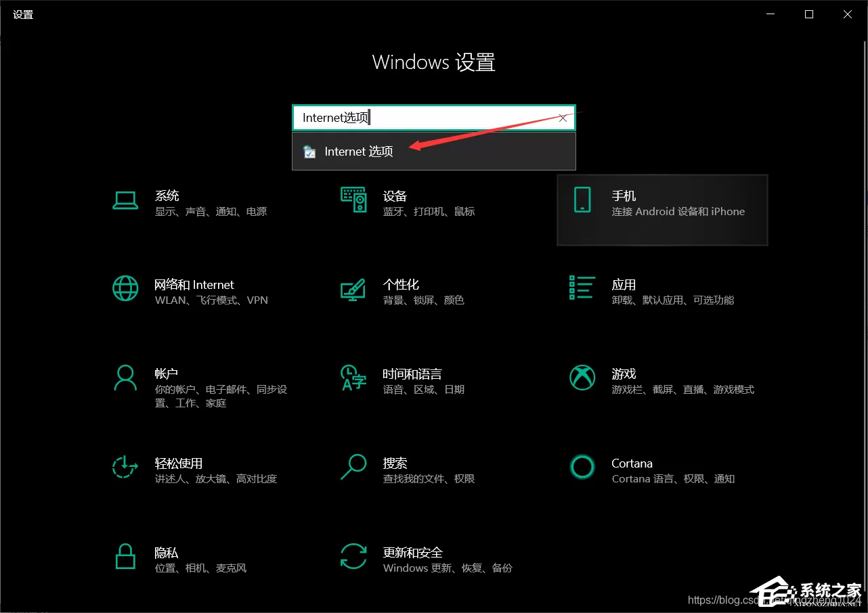
Task: Click the 连接 Android 设备和 iPhone description
Action: point(678,212)
